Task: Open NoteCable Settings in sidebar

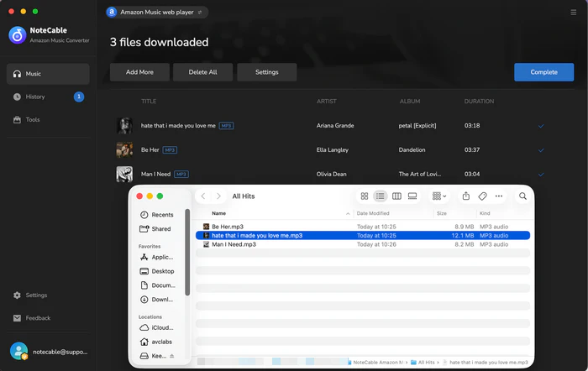Action: pyautogui.click(x=48, y=295)
